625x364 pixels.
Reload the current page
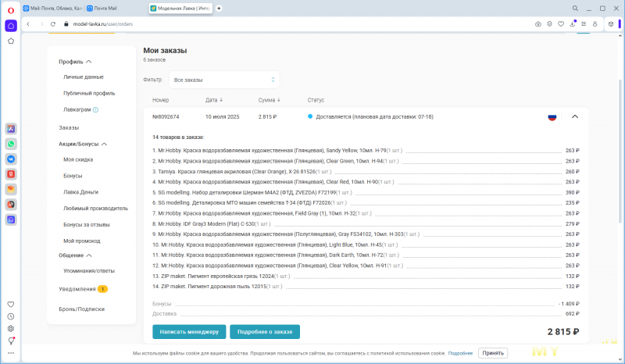(x=52, y=24)
